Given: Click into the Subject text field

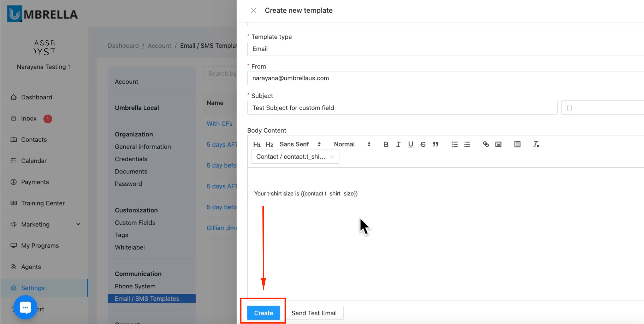Looking at the screenshot, I should pyautogui.click(x=402, y=108).
